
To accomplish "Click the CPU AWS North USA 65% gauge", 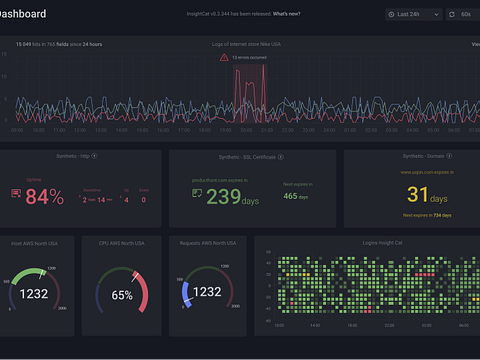I will point(122,290).
